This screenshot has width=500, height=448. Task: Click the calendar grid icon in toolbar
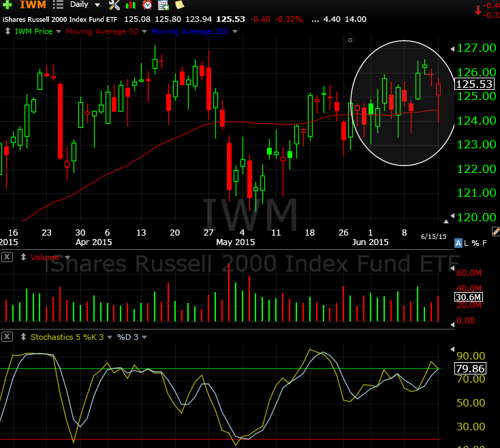coord(163,5)
